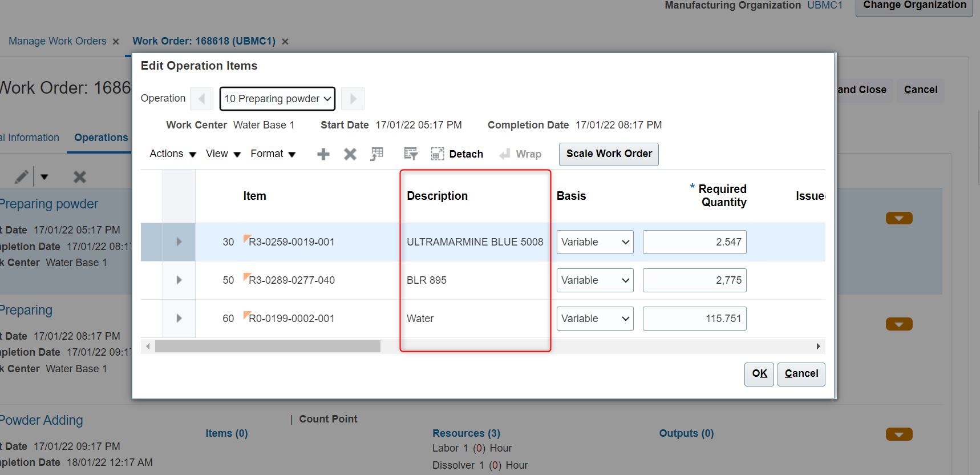Open orange action menu for Preparing powder operation
Image resolution: width=980 pixels, height=475 pixels.
click(899, 218)
